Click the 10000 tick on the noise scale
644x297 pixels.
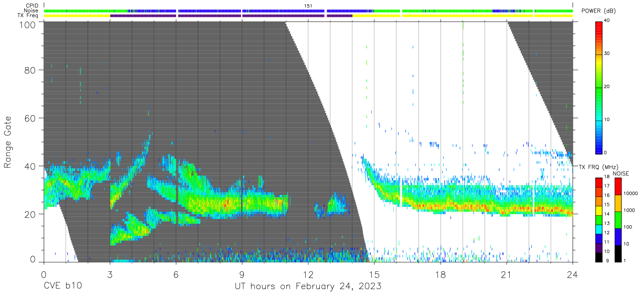(631, 193)
